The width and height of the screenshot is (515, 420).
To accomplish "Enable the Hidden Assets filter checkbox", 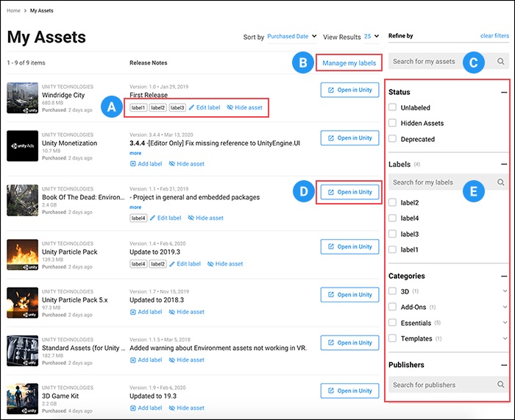I will tap(392, 123).
